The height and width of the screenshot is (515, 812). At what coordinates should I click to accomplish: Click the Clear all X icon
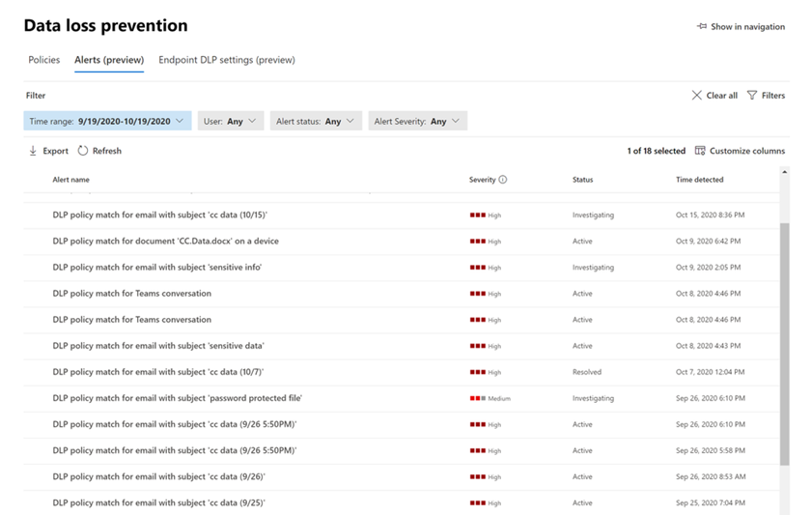tap(697, 96)
